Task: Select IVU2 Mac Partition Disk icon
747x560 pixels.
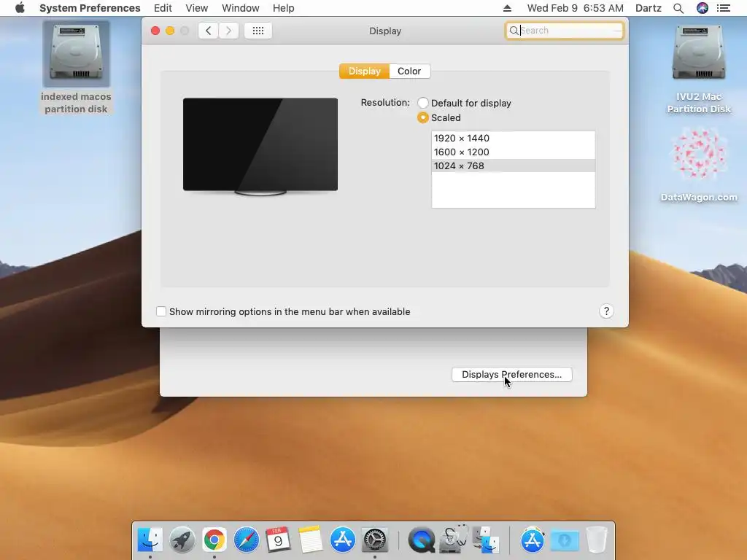Action: click(x=699, y=52)
